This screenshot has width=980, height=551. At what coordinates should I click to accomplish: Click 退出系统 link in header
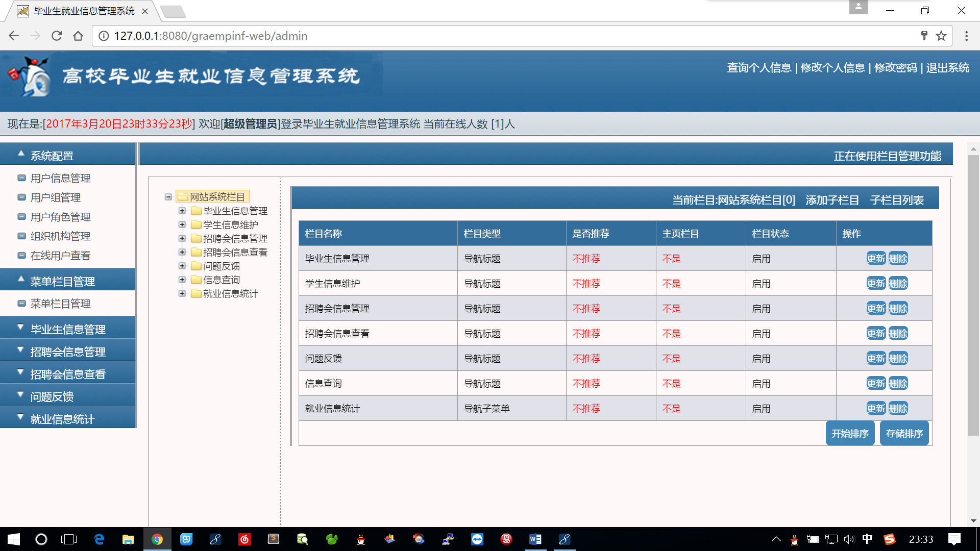pyautogui.click(x=947, y=68)
